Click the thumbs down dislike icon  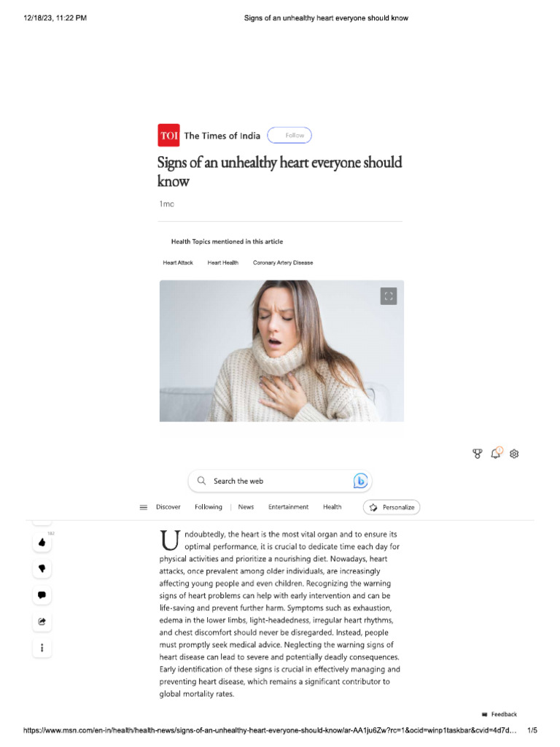point(42,568)
